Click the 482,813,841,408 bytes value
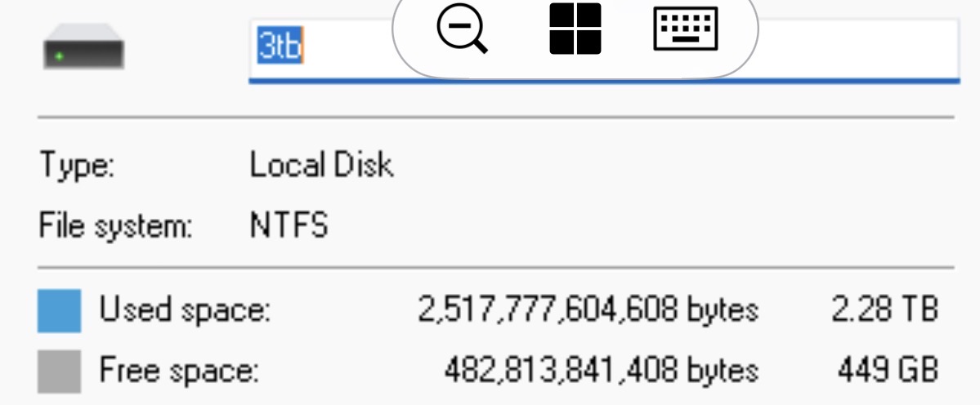This screenshot has width=980, height=405. pos(601,372)
